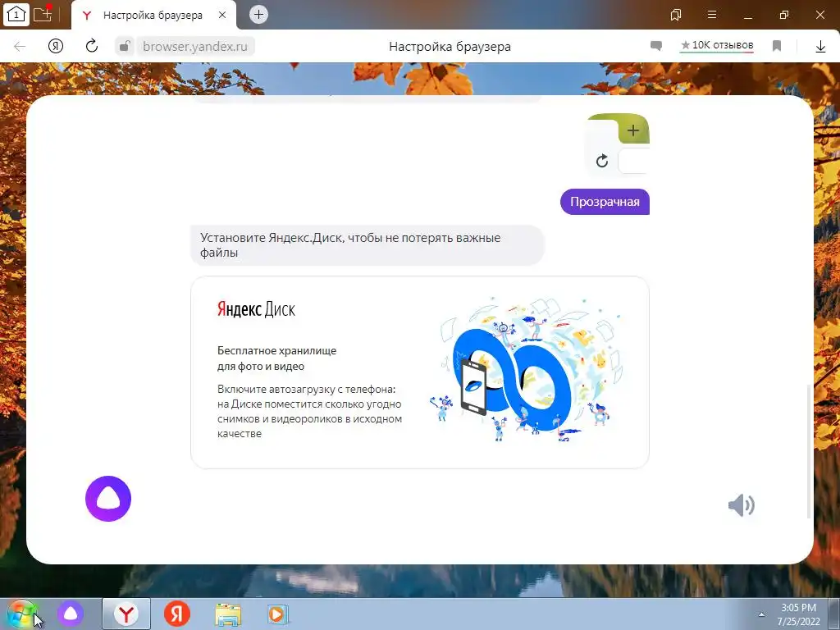This screenshot has width=840, height=630.
Task: Open the red Yandex Я taskbar icon
Action: pos(177,614)
